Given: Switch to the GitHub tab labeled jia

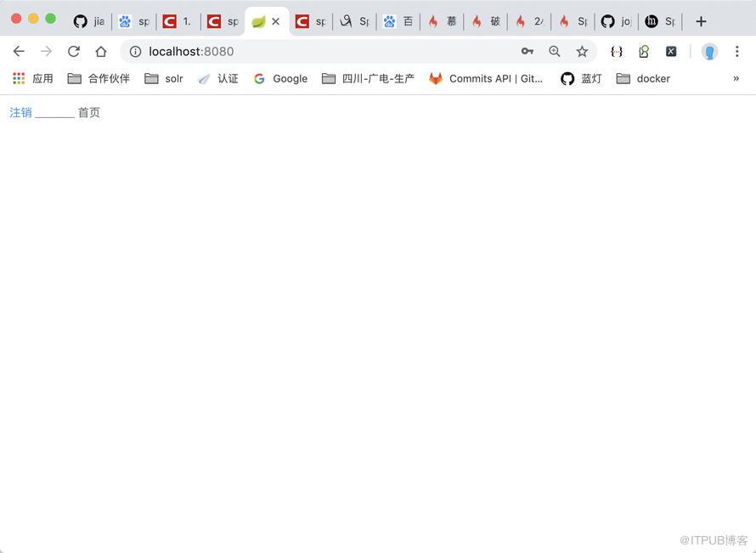Looking at the screenshot, I should click(89, 21).
